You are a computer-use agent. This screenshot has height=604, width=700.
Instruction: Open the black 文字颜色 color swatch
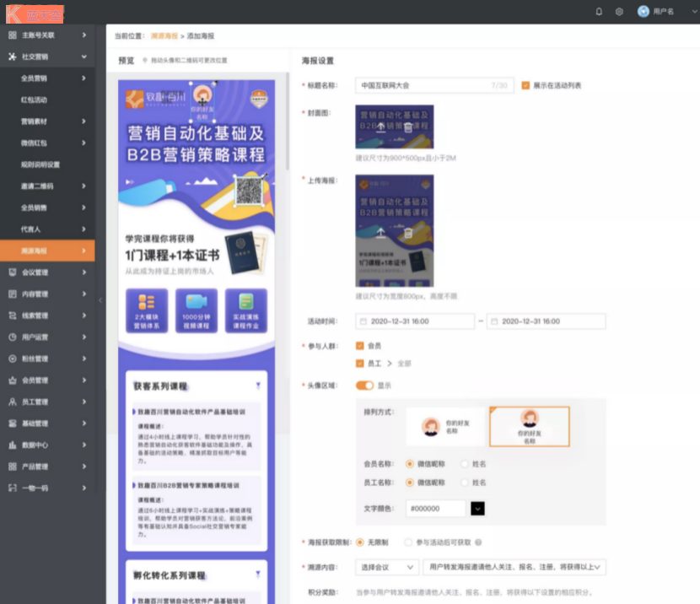(x=477, y=509)
